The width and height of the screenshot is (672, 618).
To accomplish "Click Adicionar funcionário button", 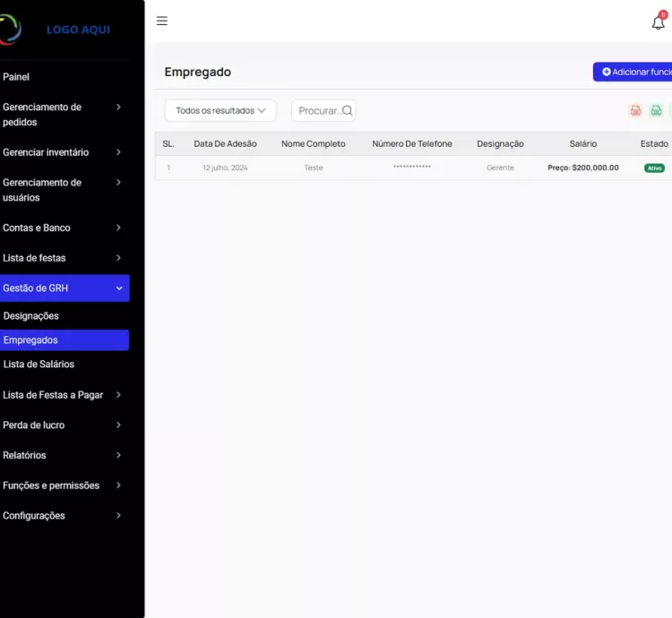I will tap(635, 72).
